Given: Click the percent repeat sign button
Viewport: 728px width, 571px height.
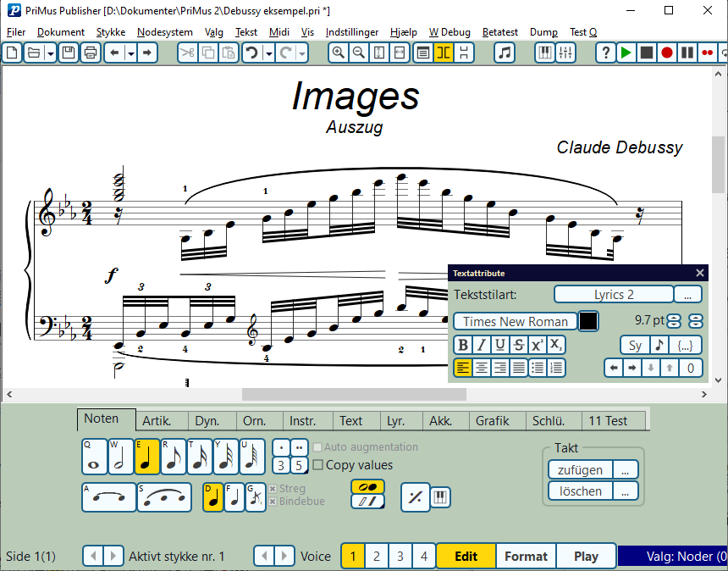Looking at the screenshot, I should point(415,497).
